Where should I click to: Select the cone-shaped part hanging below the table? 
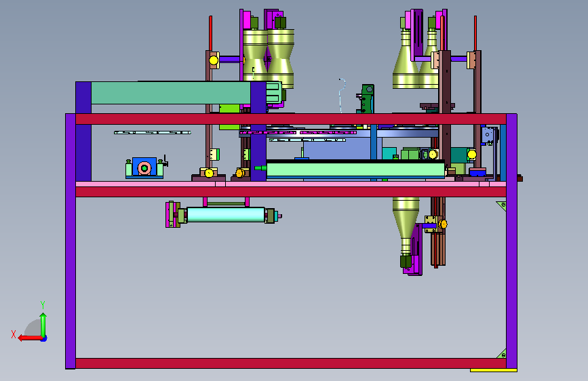point(406,225)
